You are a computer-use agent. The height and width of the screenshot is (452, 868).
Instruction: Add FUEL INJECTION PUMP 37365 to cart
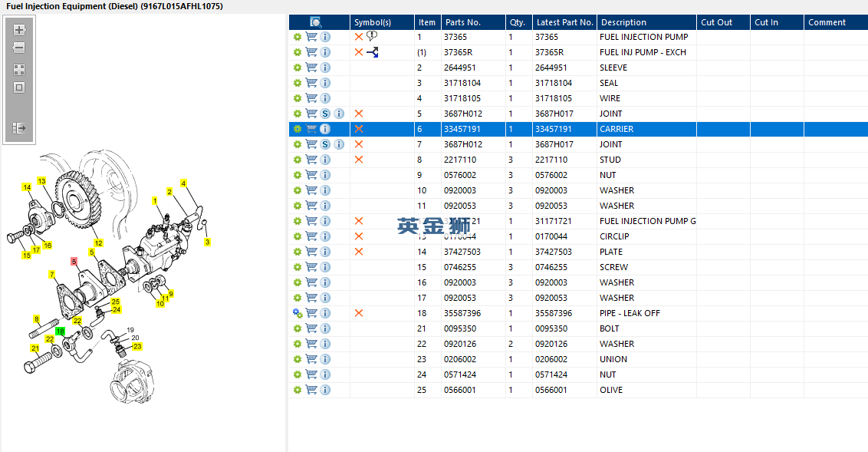coord(311,37)
